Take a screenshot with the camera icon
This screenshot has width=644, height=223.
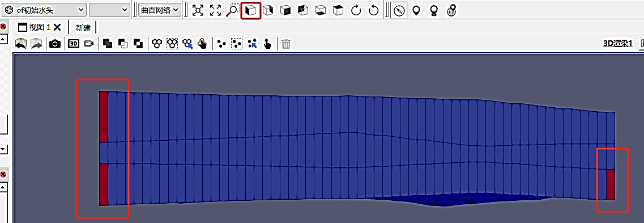coord(54,44)
